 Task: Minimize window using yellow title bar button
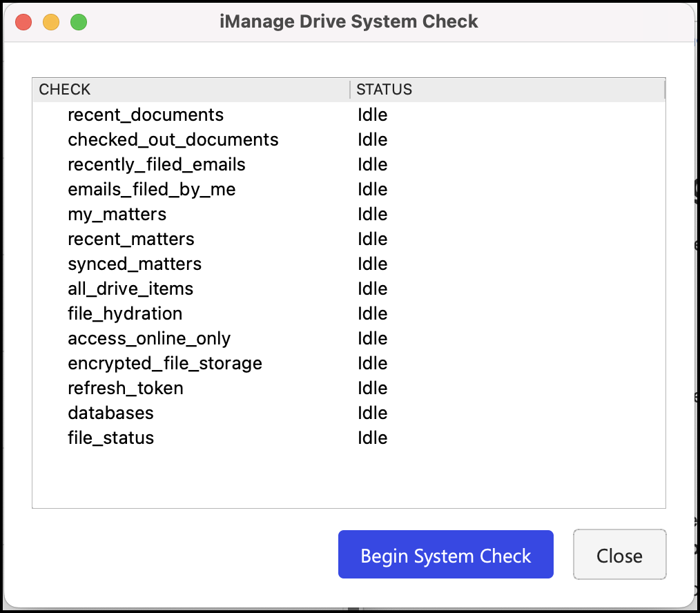coord(51,22)
